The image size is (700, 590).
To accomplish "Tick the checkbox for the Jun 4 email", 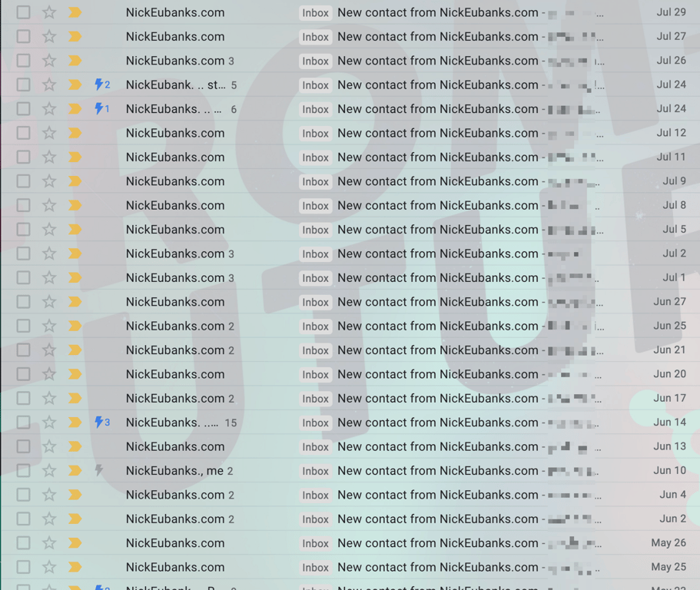I will click(23, 495).
